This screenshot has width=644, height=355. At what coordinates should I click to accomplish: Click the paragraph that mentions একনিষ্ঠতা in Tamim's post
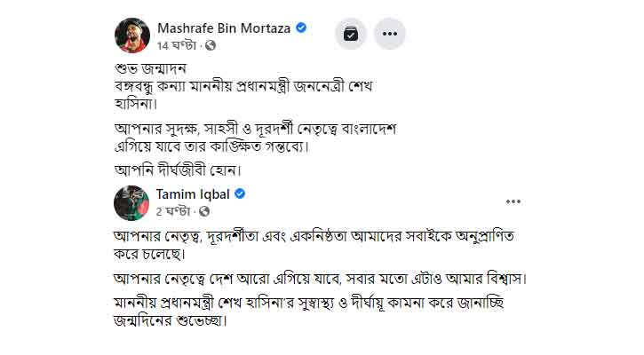[x=314, y=245]
